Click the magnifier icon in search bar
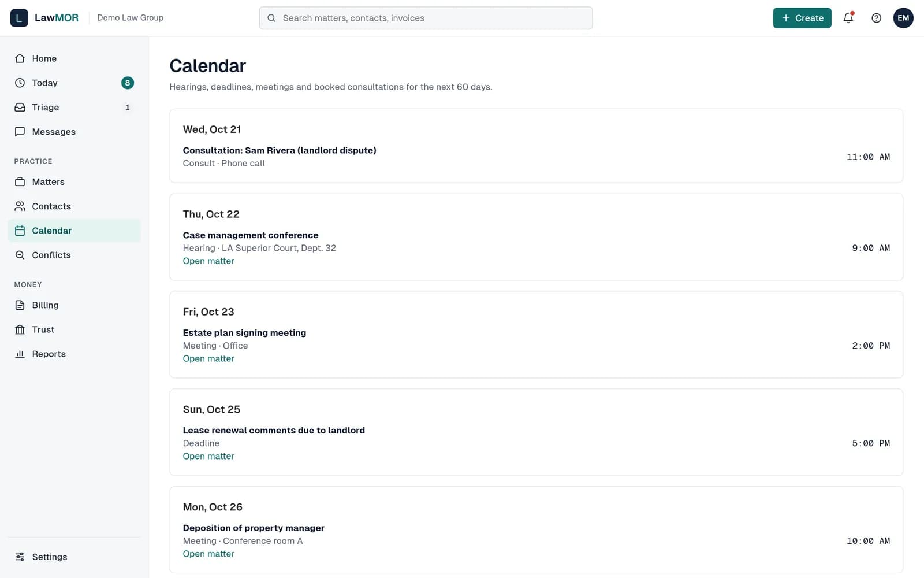Viewport: 924px width, 578px height. tap(271, 18)
